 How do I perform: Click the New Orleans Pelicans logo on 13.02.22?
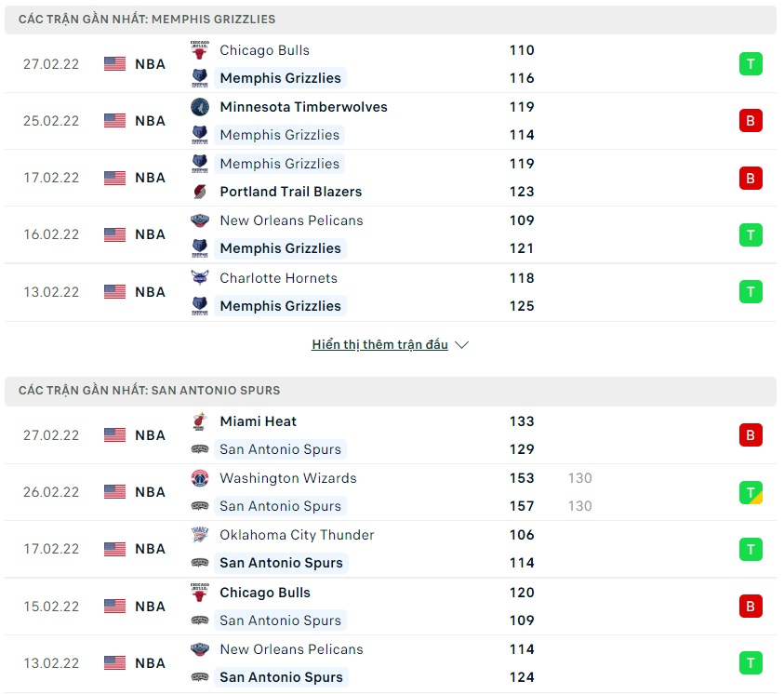click(x=200, y=649)
